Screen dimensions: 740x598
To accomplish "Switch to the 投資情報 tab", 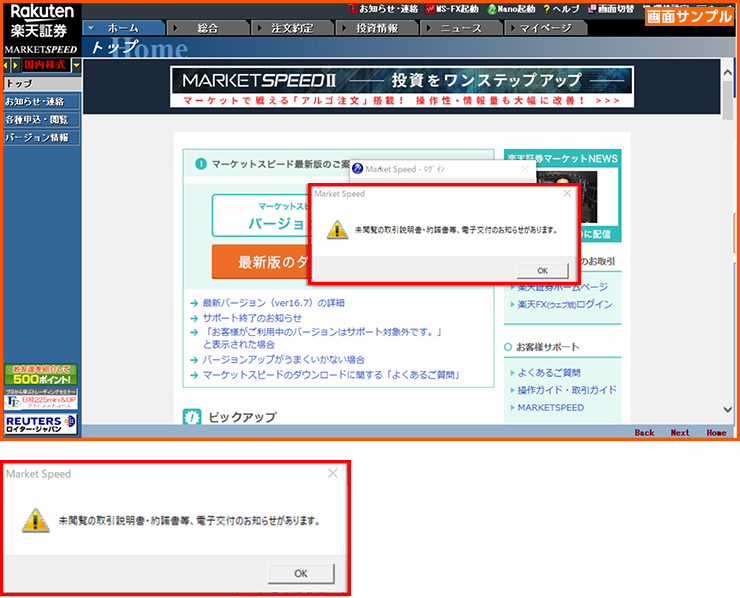I will click(x=377, y=28).
